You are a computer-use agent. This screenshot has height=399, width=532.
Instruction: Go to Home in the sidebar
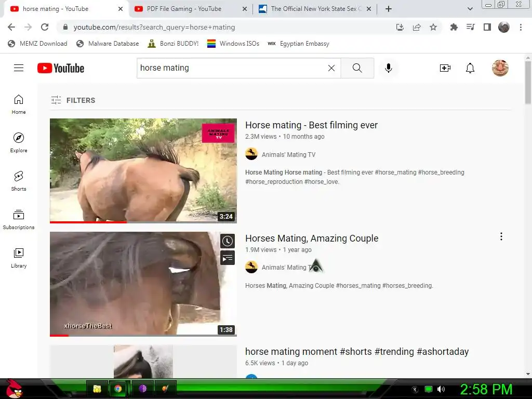(x=19, y=104)
